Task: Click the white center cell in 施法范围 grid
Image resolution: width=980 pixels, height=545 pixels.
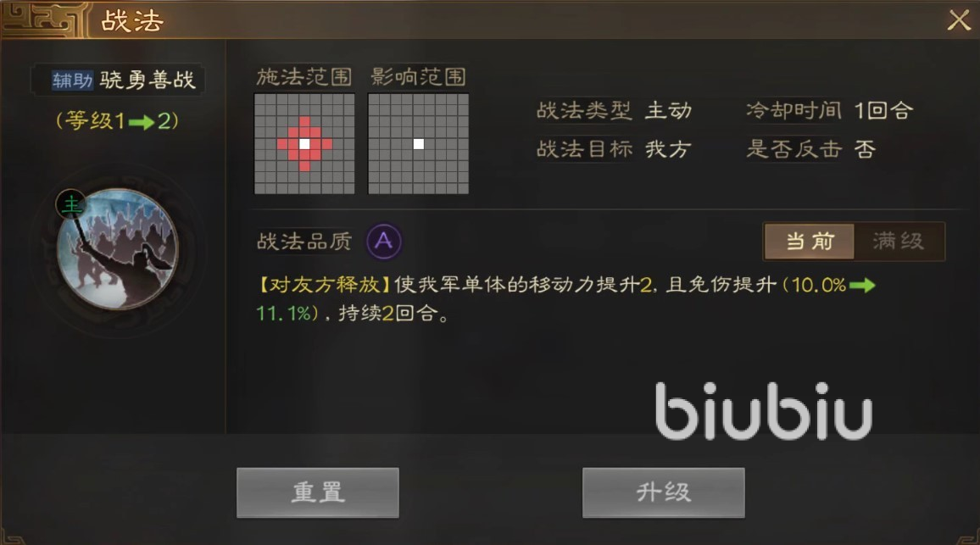Action: 304,144
